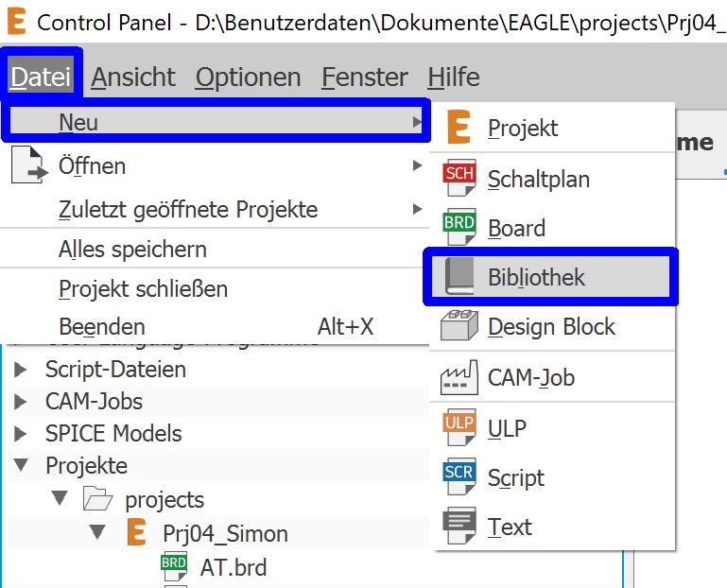
Task: Expand the CAM-Jobs tree node
Action: coord(21,402)
